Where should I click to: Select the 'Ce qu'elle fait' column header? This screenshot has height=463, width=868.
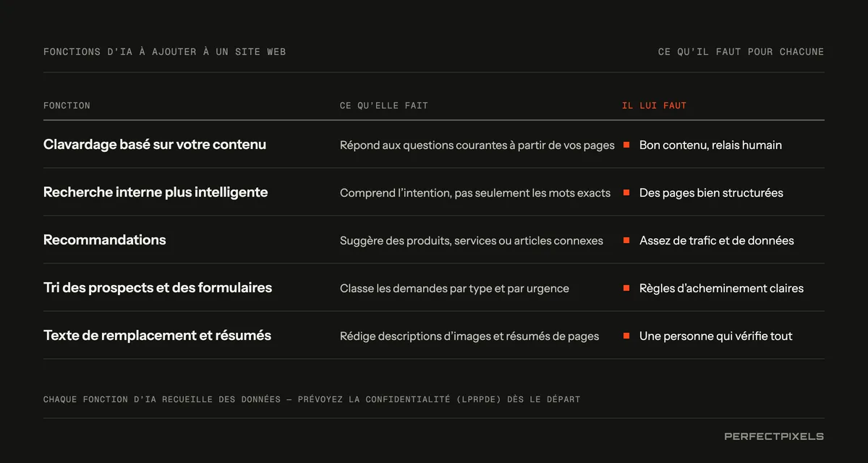[384, 106]
